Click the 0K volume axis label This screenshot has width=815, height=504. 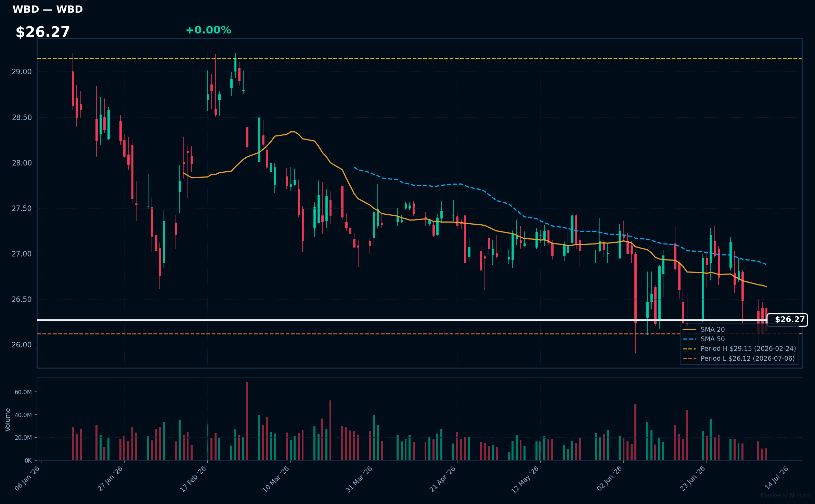28,461
